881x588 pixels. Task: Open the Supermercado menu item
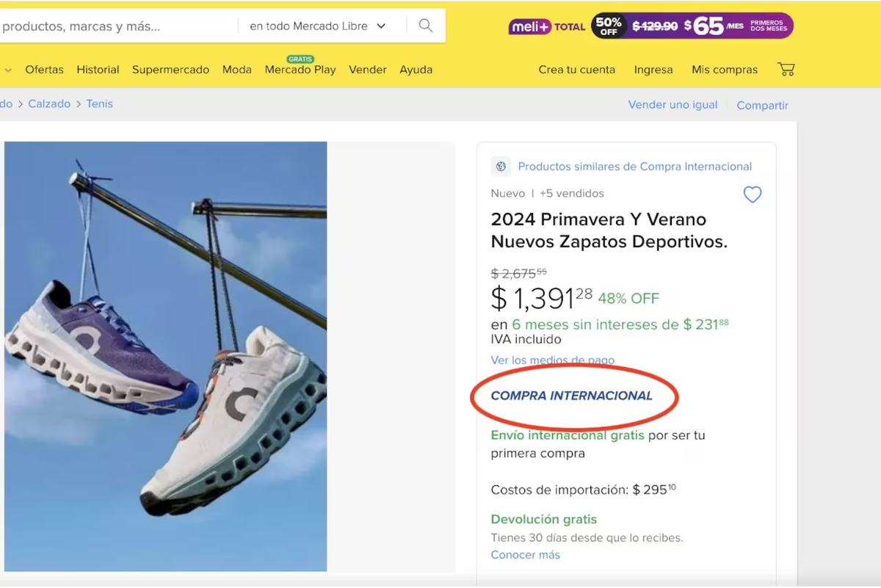pyautogui.click(x=171, y=69)
